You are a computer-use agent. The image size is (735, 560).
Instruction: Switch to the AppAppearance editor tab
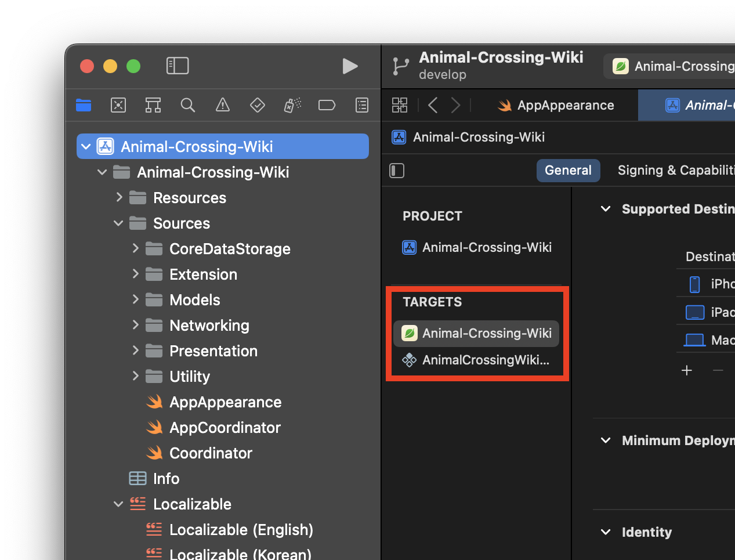coord(556,105)
